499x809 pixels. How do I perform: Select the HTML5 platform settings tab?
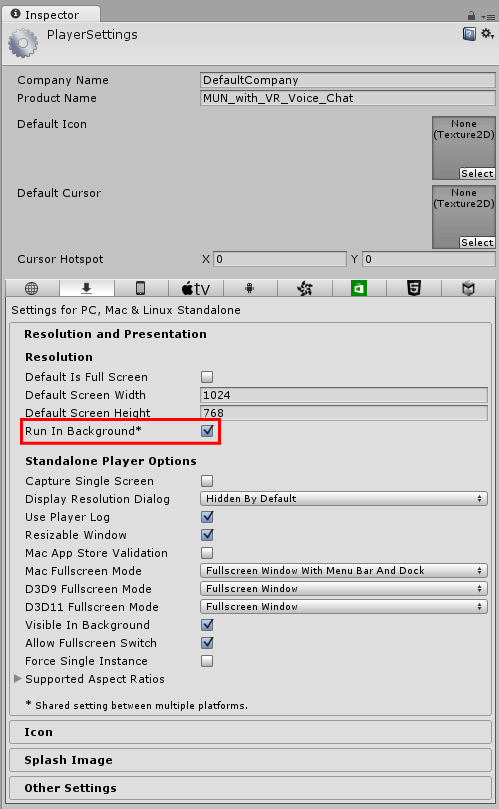pyautogui.click(x=413, y=288)
